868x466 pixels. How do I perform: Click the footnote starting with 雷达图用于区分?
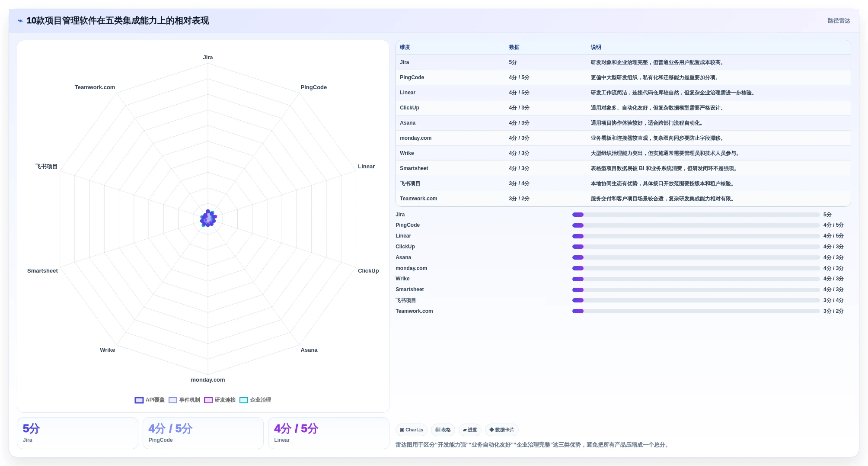pyautogui.click(x=533, y=445)
